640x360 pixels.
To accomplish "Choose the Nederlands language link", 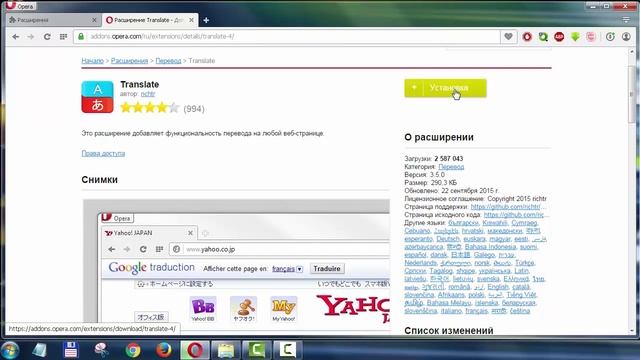I will click(x=420, y=263).
